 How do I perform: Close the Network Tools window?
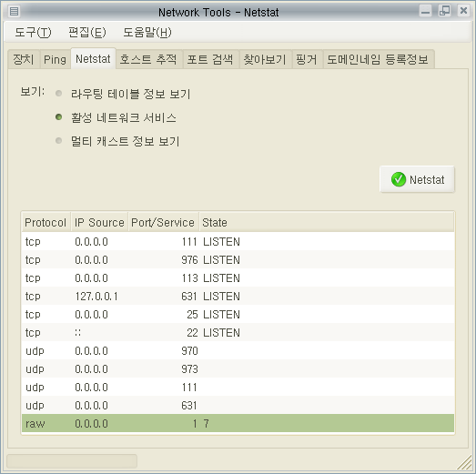[x=463, y=11]
